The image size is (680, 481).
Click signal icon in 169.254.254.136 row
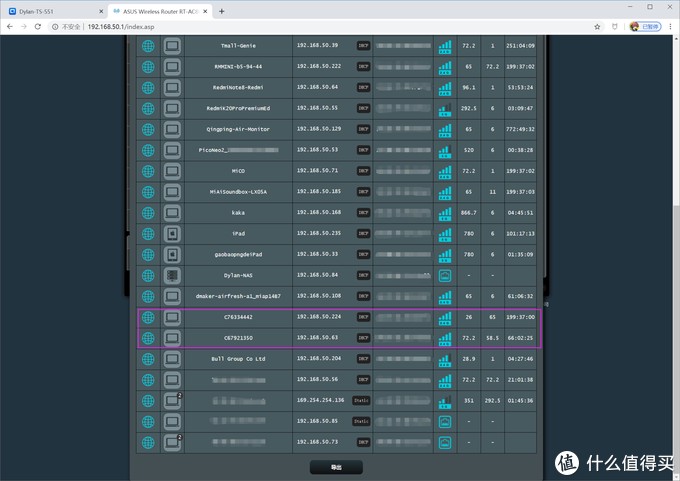click(x=445, y=401)
